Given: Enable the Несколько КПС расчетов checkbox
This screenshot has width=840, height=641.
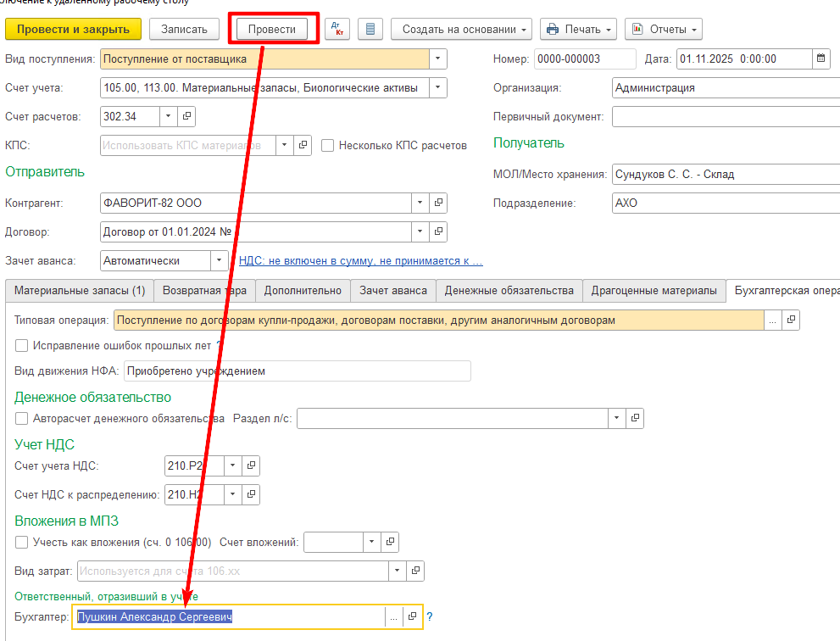Looking at the screenshot, I should pos(328,146).
